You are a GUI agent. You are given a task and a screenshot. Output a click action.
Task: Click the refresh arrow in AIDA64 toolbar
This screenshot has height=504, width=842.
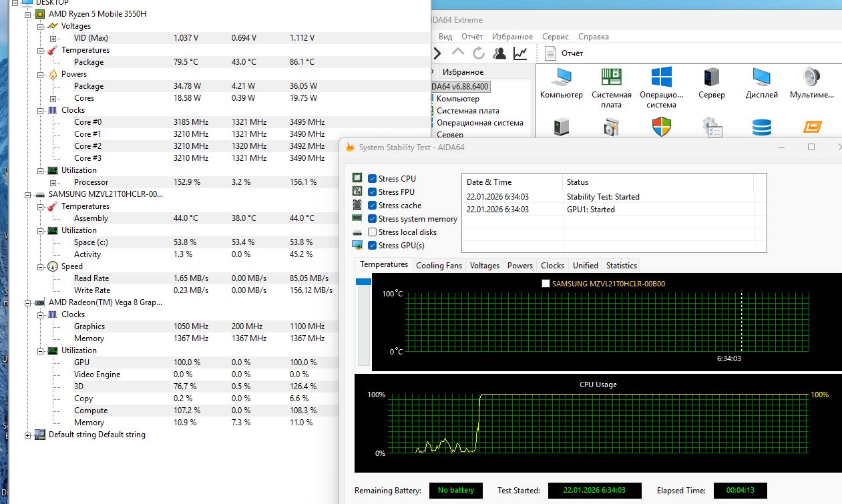click(479, 53)
